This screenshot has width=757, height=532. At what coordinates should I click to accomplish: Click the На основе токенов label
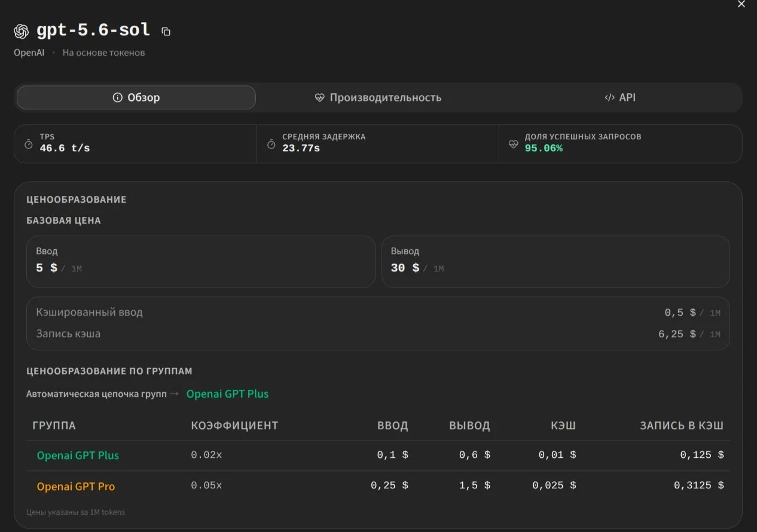pos(103,53)
